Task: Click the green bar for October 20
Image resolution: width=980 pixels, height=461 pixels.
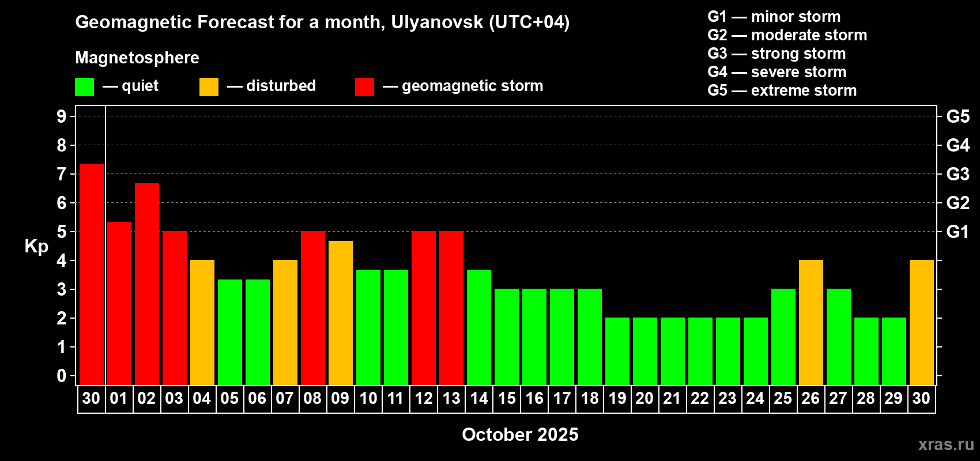Action: tap(645, 351)
